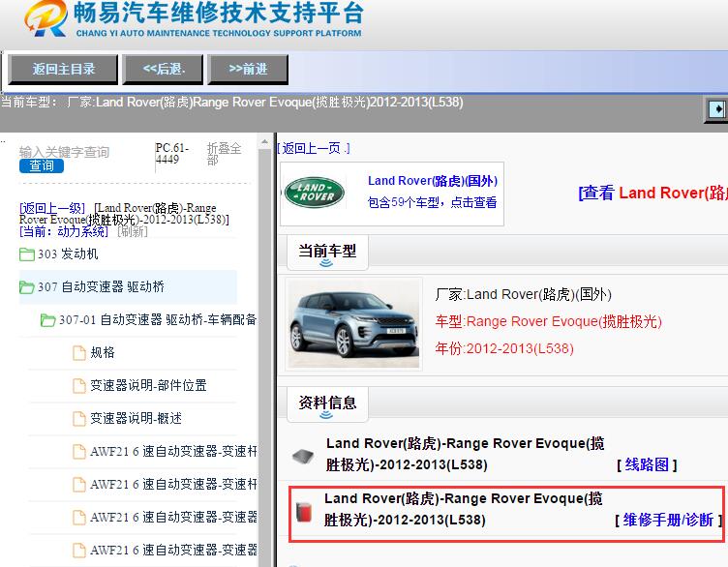
Task: Click 车型:Range Rover Evoque(揽胜极光) text
Action: pyautogui.click(x=548, y=321)
